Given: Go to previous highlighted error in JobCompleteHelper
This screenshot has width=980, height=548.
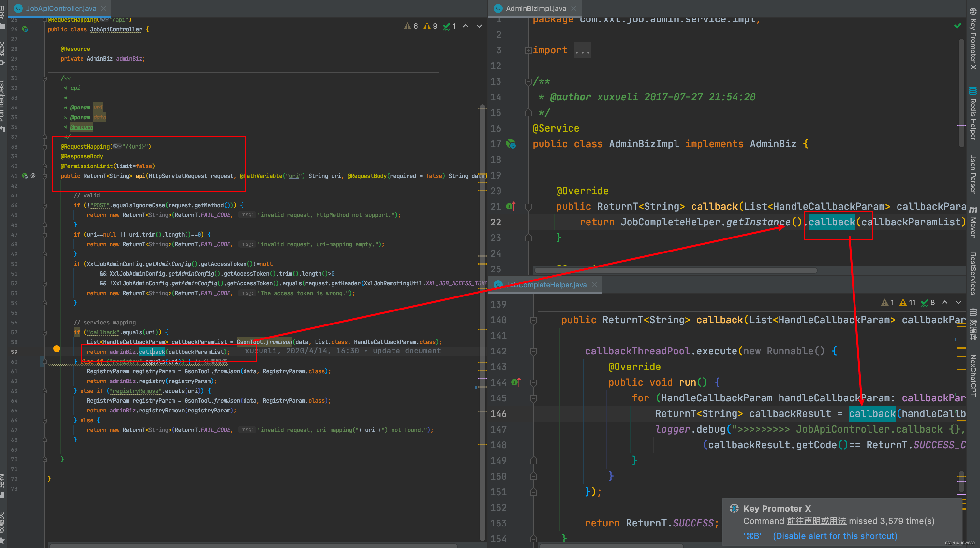Looking at the screenshot, I should (x=945, y=302).
